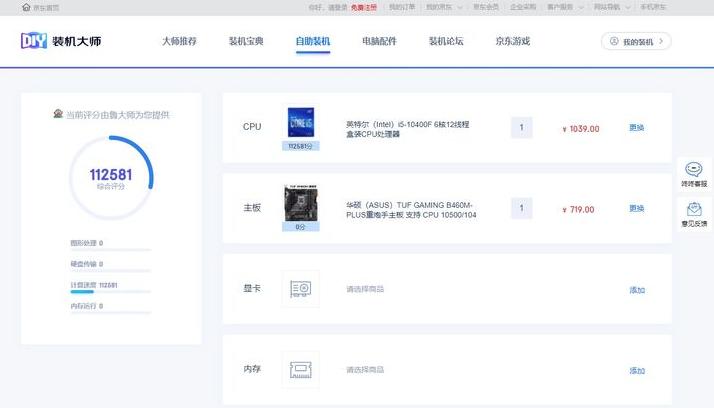714x408 pixels.
Task: Expand the 客户服务 dropdown arrow
Action: (580, 7)
